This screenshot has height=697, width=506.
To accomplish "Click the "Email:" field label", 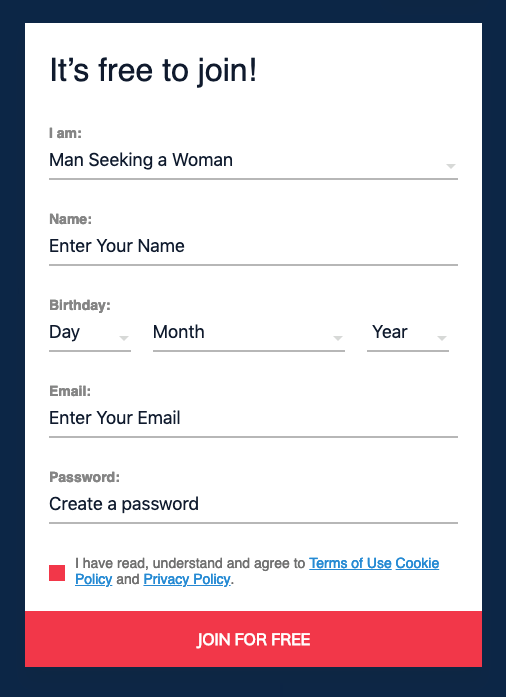I will click(70, 391).
